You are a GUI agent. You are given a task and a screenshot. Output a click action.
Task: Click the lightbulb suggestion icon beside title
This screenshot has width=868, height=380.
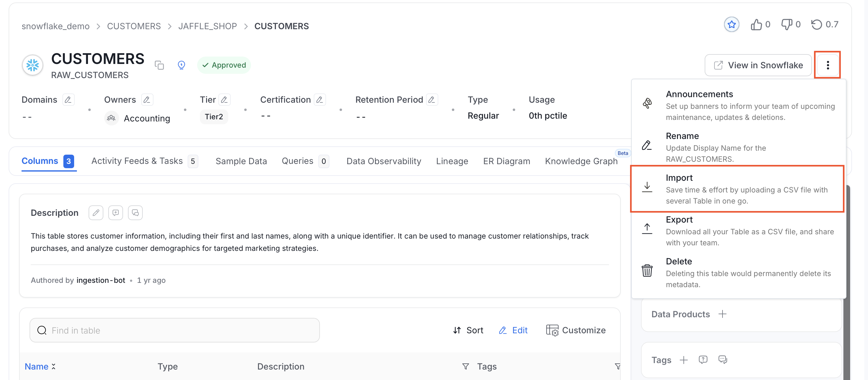pyautogui.click(x=181, y=65)
